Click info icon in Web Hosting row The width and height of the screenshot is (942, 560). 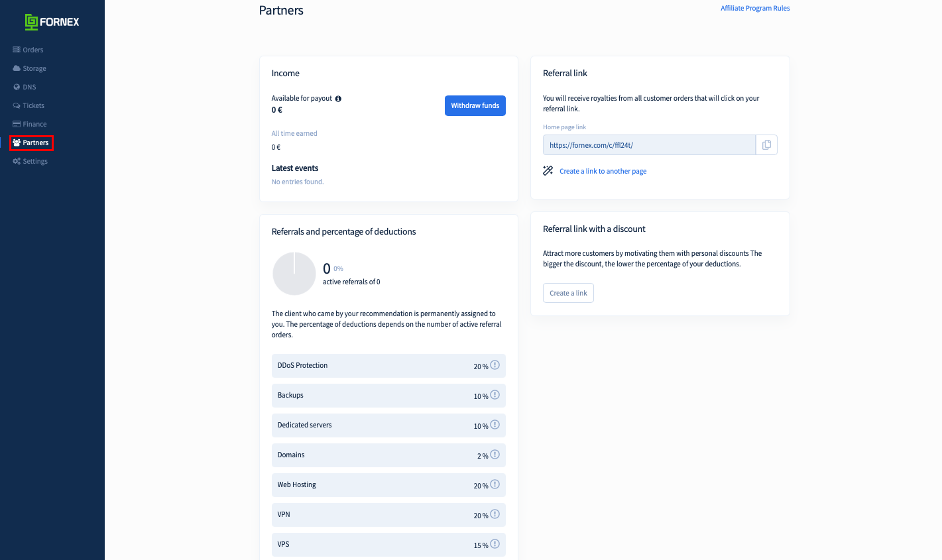point(495,484)
